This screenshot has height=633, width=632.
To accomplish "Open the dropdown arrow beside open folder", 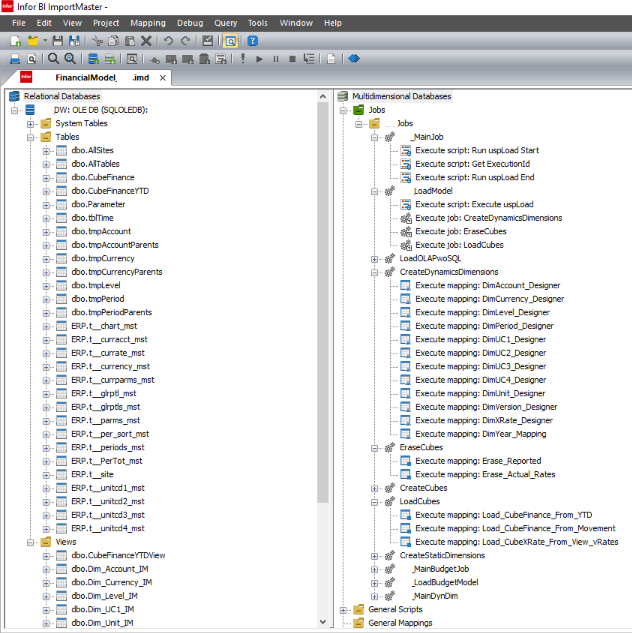I will coord(45,41).
